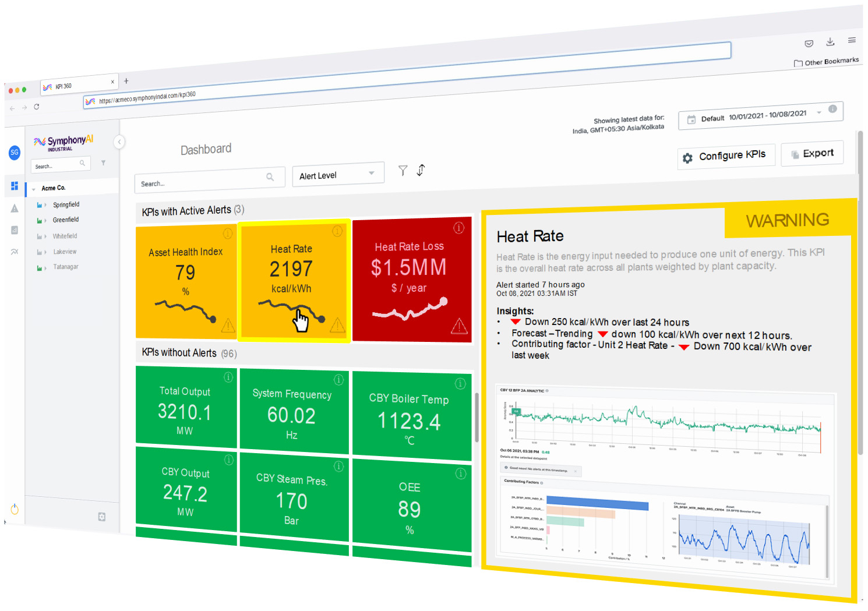Collapse the sidebar with the chevron button

coord(119,142)
